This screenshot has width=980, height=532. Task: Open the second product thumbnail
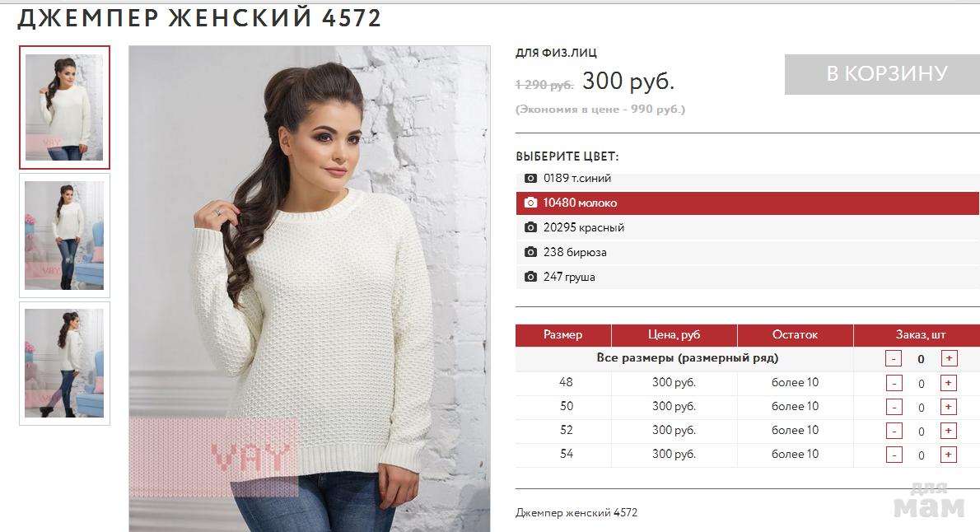click(x=64, y=236)
